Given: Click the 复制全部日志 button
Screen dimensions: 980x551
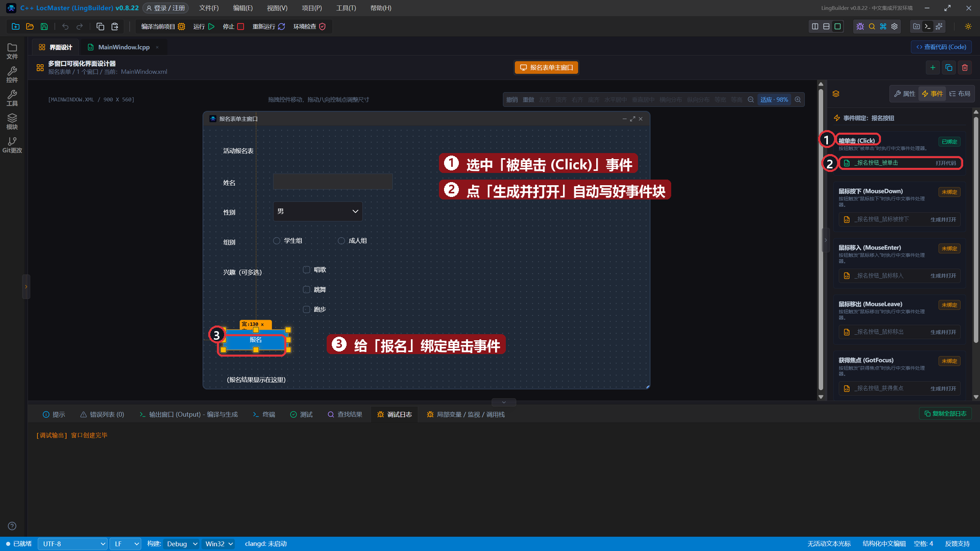Looking at the screenshot, I should point(945,414).
